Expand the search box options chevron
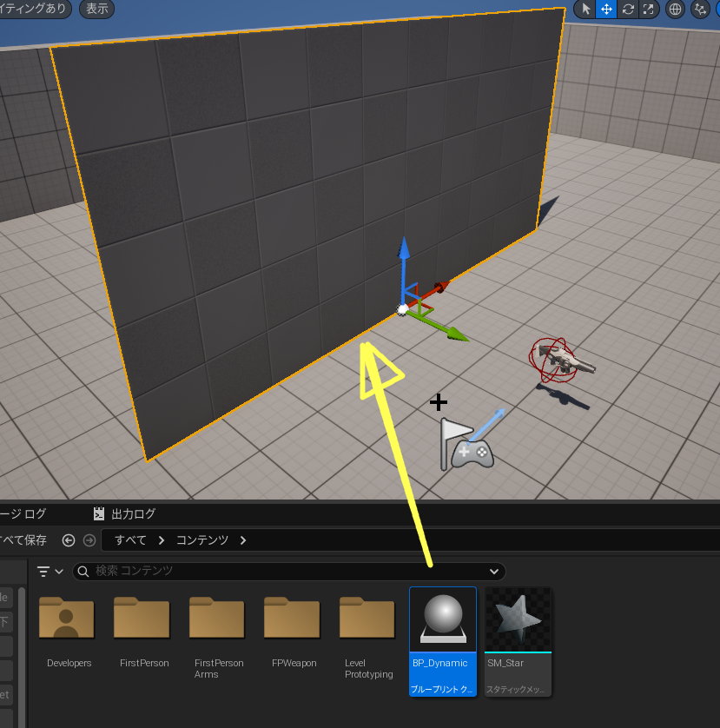 (494, 571)
